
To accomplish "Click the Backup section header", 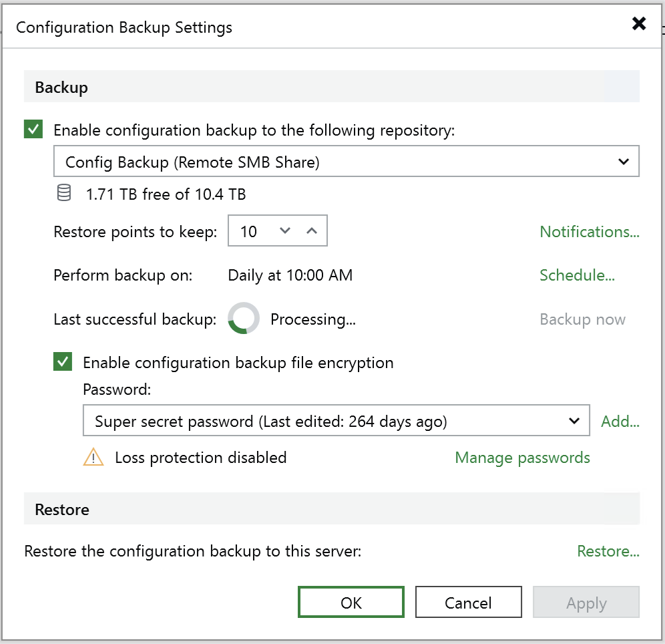I will [x=332, y=87].
